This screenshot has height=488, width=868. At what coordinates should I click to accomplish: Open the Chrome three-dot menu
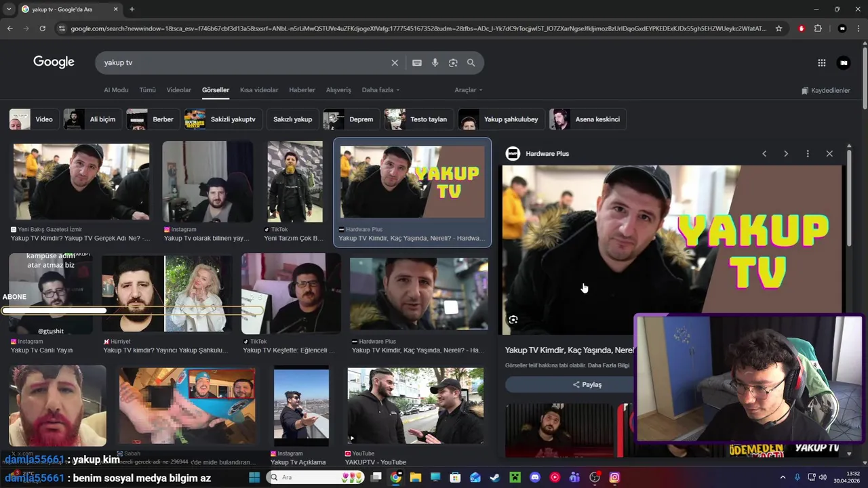pyautogui.click(x=859, y=28)
